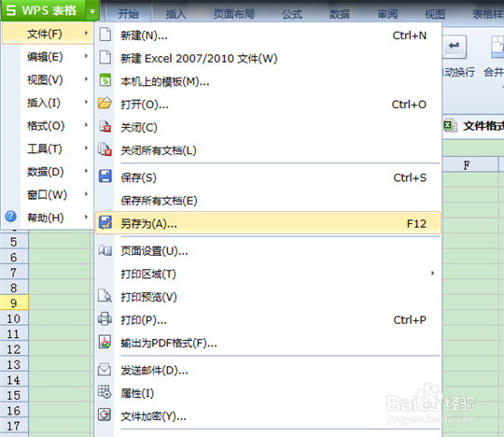Screen dimensions: 504x437
Task: Click the close document icon beside 关闭(C)
Action: 105,126
